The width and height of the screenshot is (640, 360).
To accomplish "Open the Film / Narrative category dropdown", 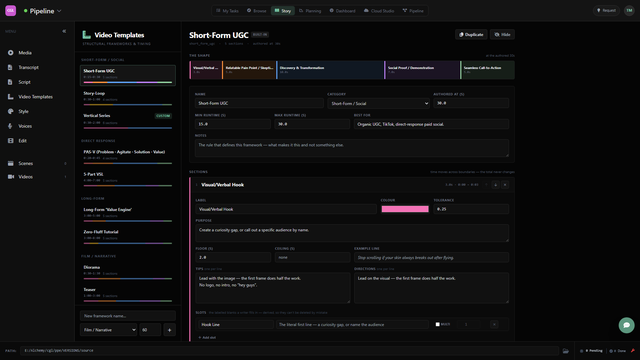I will (108, 330).
